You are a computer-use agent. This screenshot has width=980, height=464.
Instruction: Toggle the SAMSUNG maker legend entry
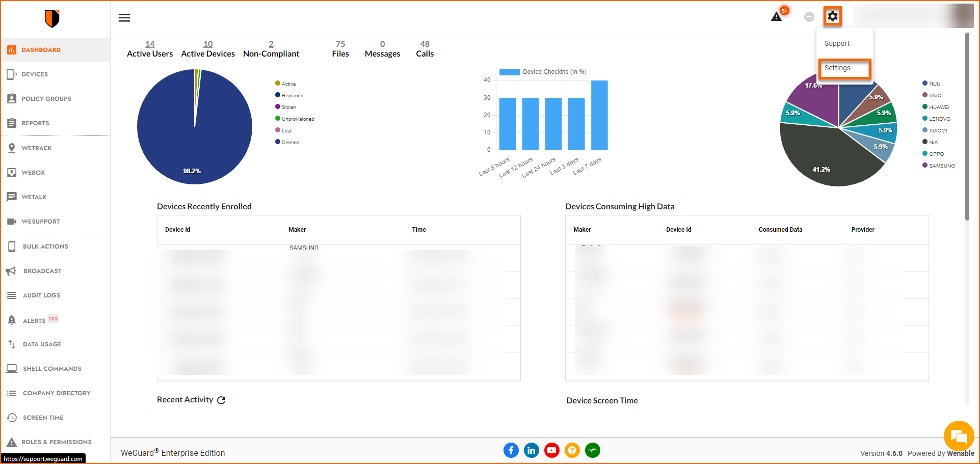tap(939, 166)
